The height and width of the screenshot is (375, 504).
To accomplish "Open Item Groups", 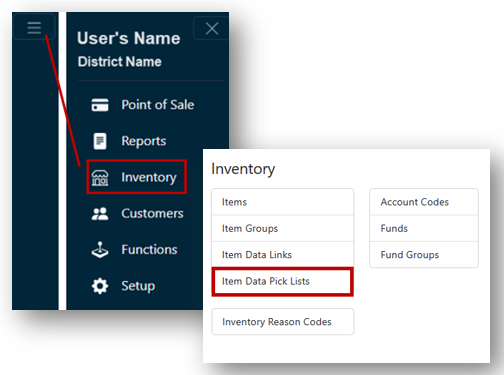I will point(283,228).
